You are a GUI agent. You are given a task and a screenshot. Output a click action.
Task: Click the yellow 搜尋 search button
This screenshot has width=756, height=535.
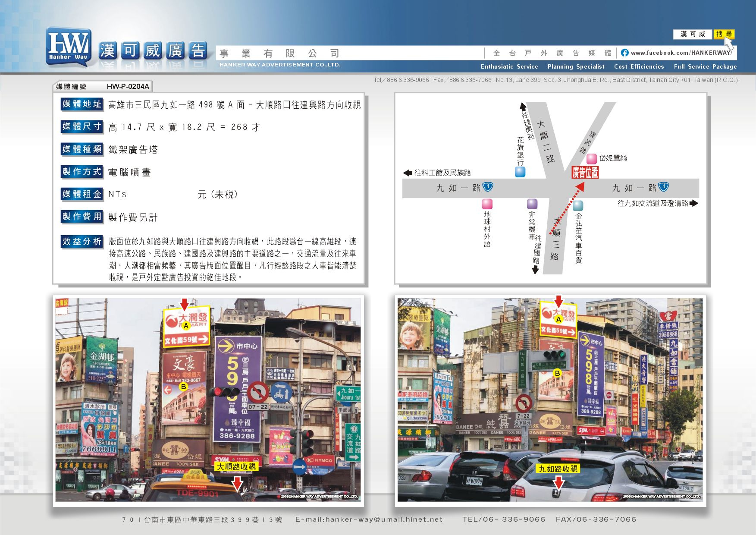click(724, 34)
